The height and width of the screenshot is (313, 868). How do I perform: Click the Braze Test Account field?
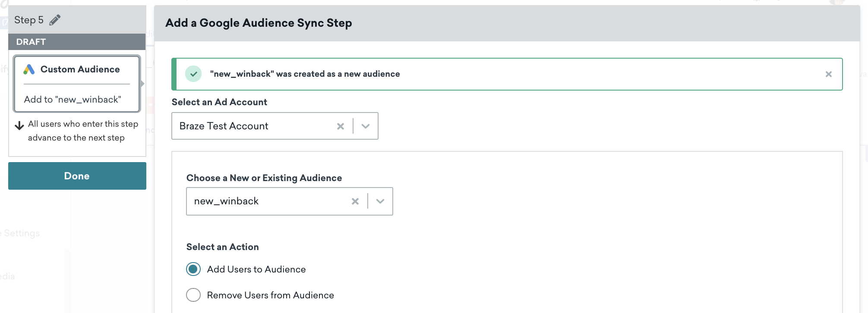[x=275, y=126]
